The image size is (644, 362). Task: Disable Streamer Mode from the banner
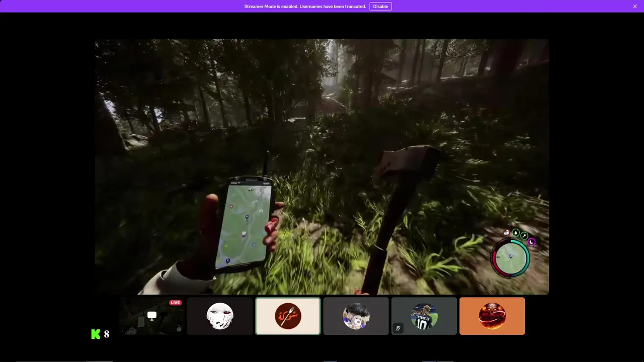coord(380,7)
